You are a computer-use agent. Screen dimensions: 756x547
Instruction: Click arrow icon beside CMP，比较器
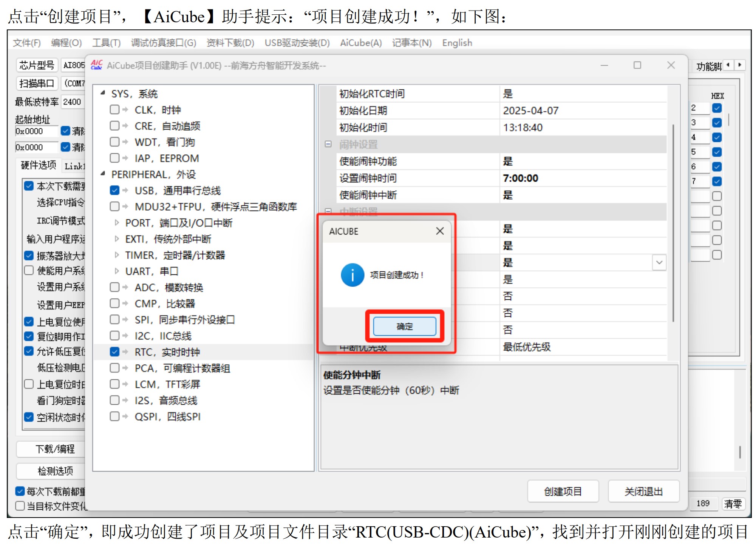125,304
